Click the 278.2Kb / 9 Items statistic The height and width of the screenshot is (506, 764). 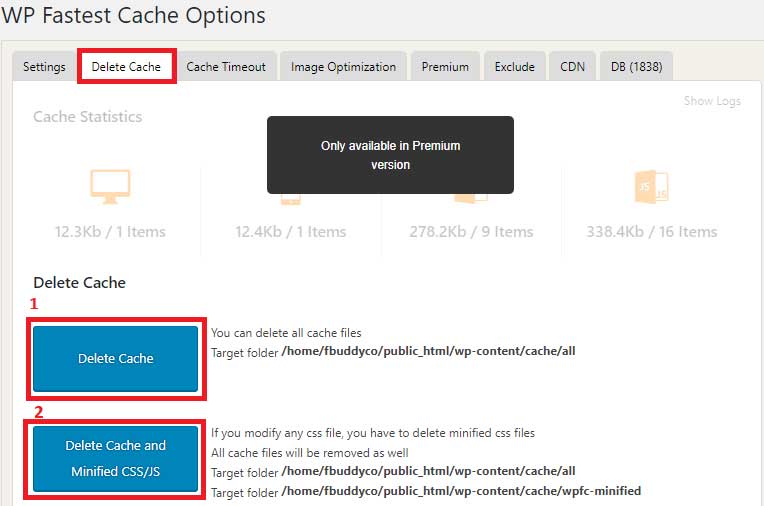point(471,232)
